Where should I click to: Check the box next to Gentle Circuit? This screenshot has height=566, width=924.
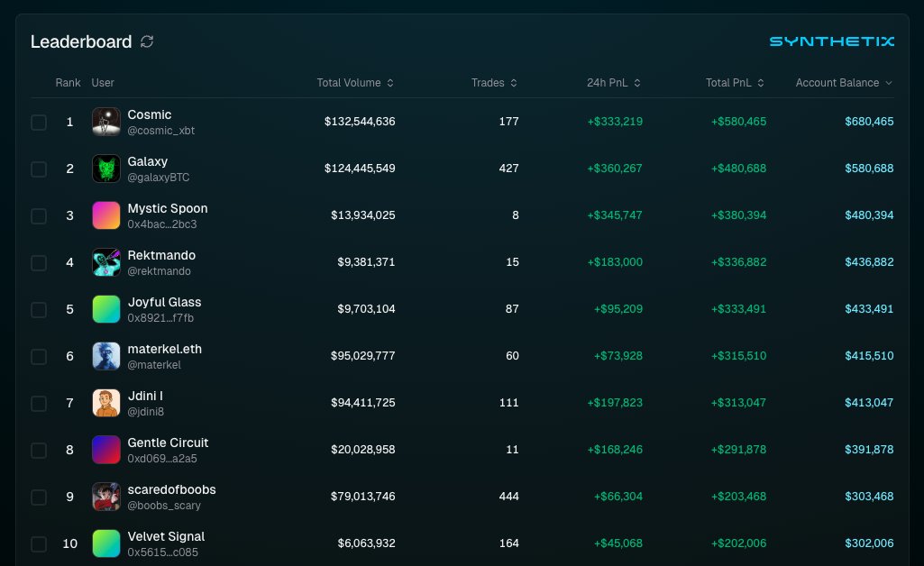coord(39,450)
